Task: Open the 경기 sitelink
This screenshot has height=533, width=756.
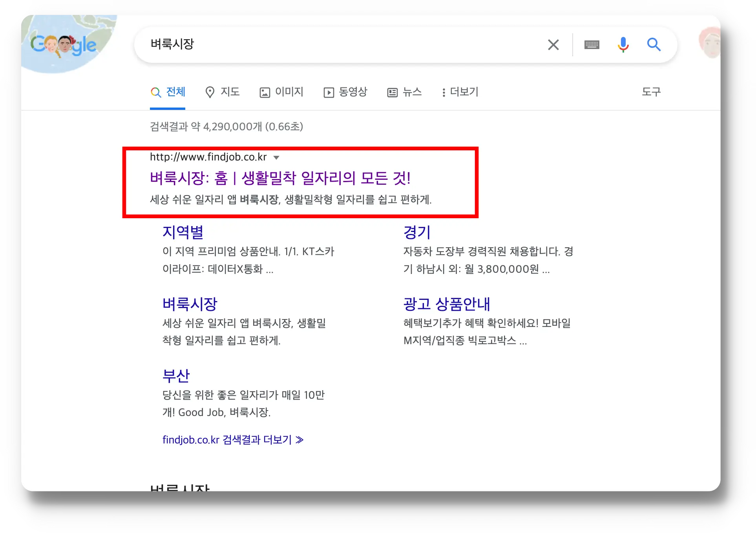Action: (417, 232)
